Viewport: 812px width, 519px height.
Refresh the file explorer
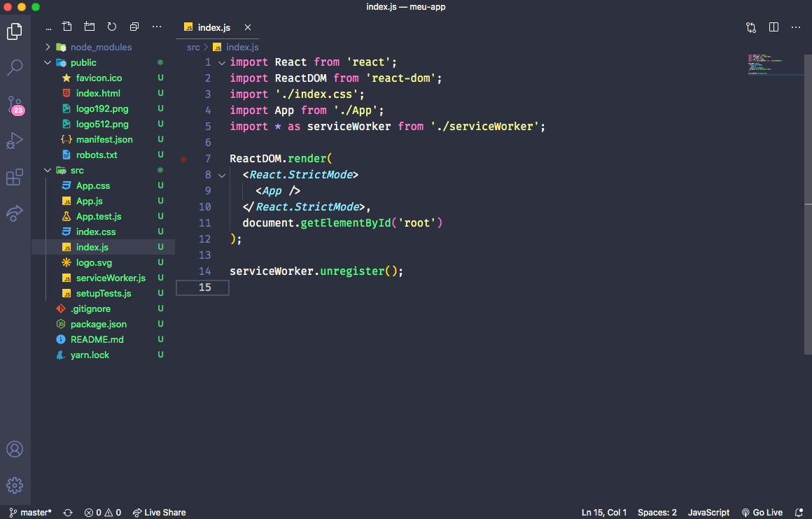111,26
